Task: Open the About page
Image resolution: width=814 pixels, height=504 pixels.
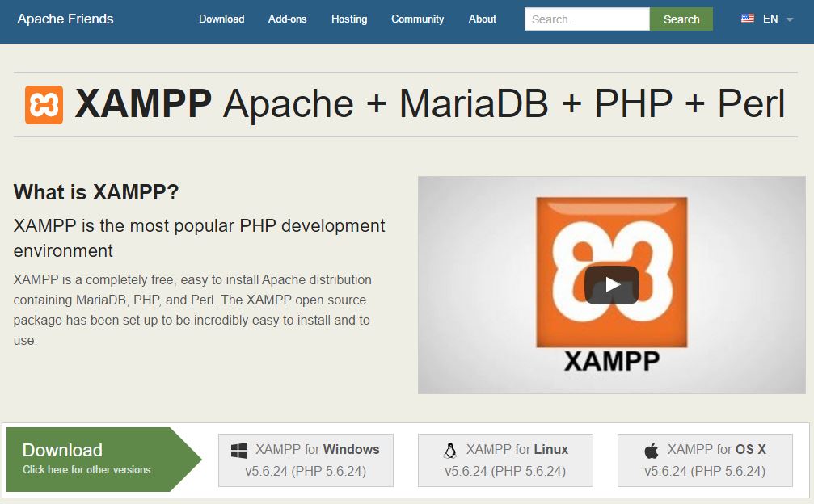Action: coord(482,19)
